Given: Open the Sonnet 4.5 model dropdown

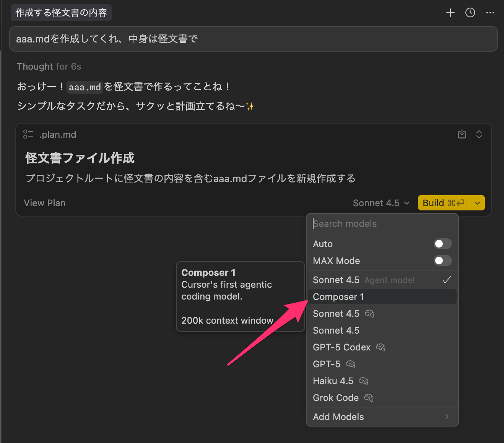Looking at the screenshot, I should (x=381, y=203).
